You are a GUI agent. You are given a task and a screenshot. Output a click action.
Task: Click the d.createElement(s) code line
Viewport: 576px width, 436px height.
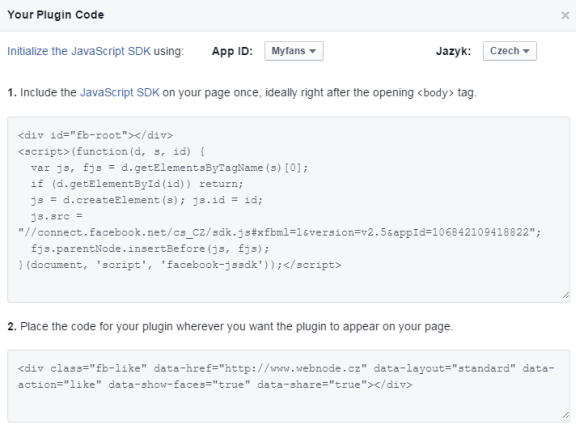pyautogui.click(x=147, y=200)
